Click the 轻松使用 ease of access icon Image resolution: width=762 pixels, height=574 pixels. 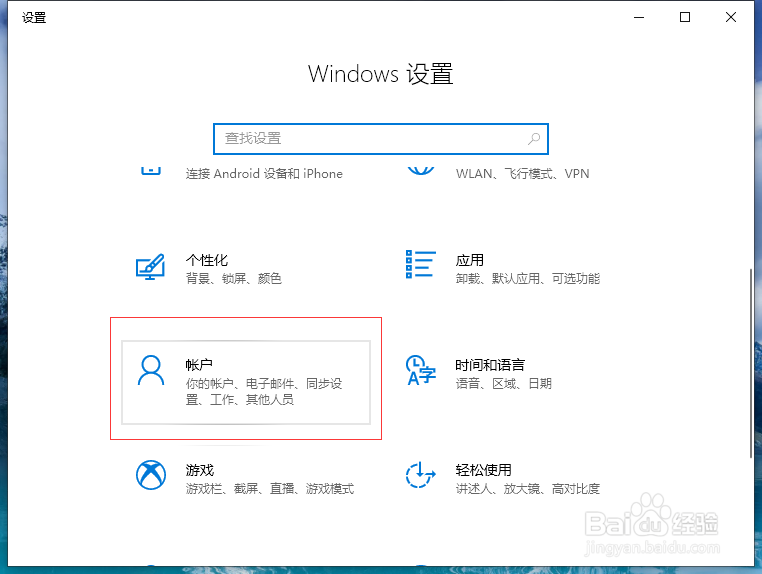point(420,475)
